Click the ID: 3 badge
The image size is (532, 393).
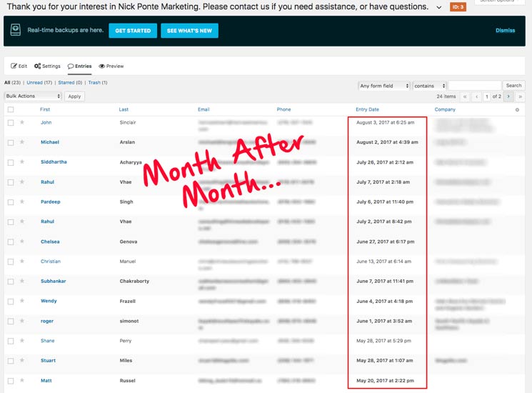click(458, 6)
